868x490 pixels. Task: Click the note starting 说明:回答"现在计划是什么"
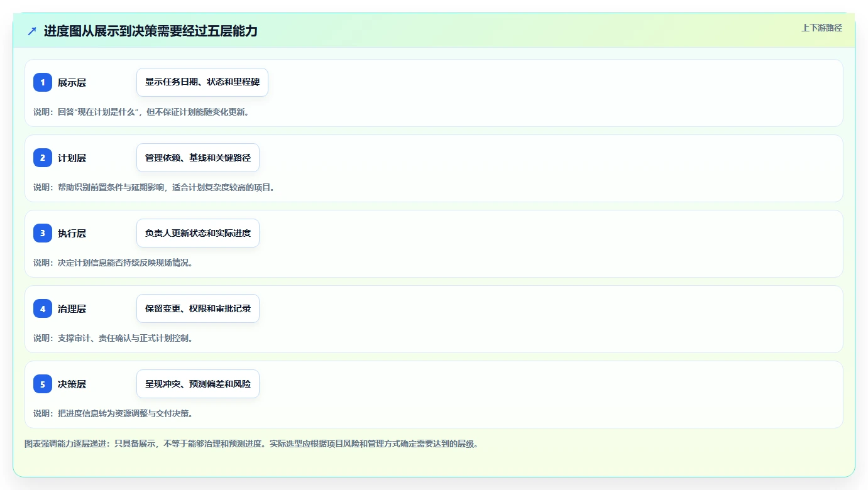coord(141,112)
